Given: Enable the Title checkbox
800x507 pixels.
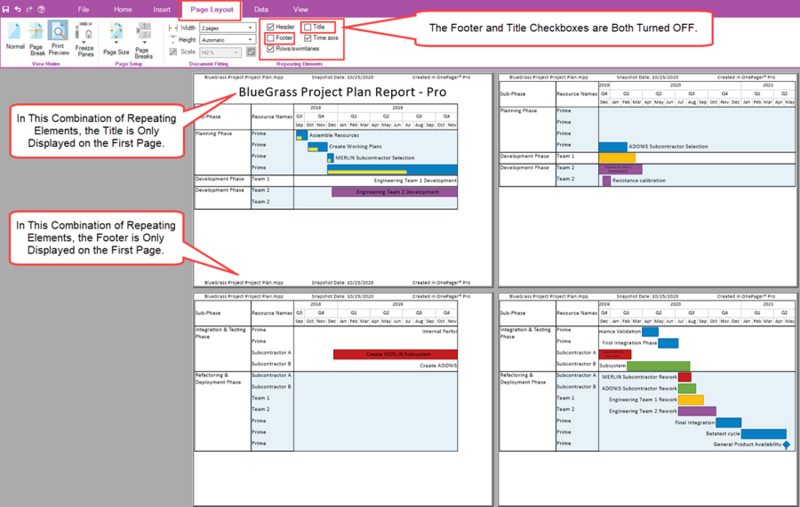Looking at the screenshot, I should 308,27.
